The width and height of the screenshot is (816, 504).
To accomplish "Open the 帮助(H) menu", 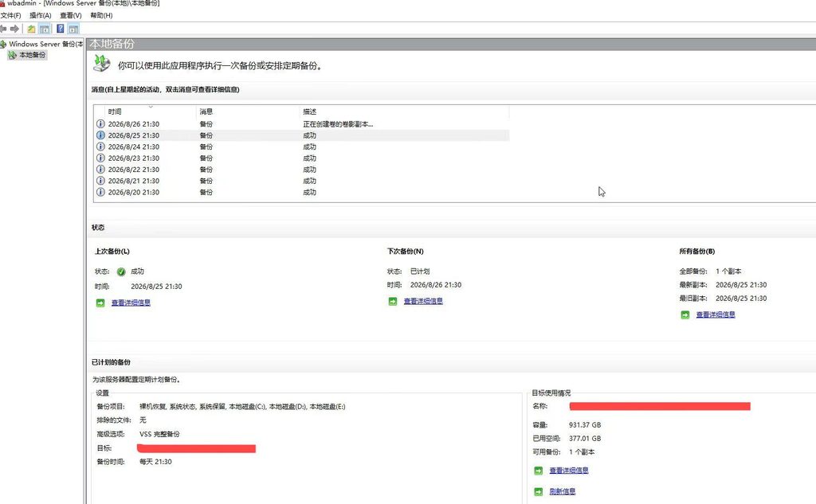I will (101, 16).
